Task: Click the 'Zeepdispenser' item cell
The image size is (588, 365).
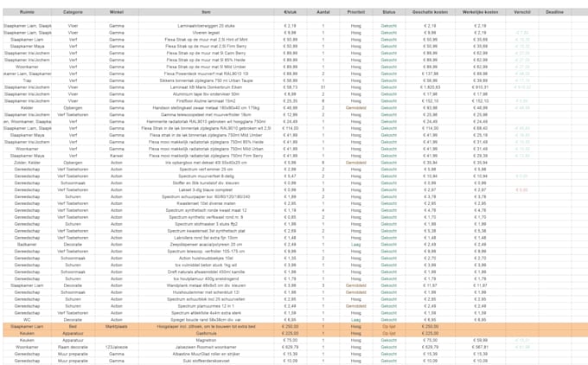Action: pos(206,244)
